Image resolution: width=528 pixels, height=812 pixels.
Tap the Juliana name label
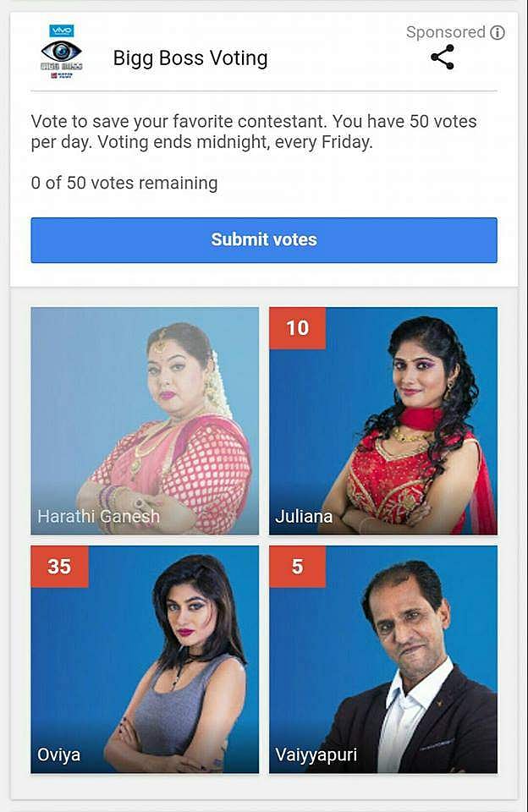click(x=304, y=516)
